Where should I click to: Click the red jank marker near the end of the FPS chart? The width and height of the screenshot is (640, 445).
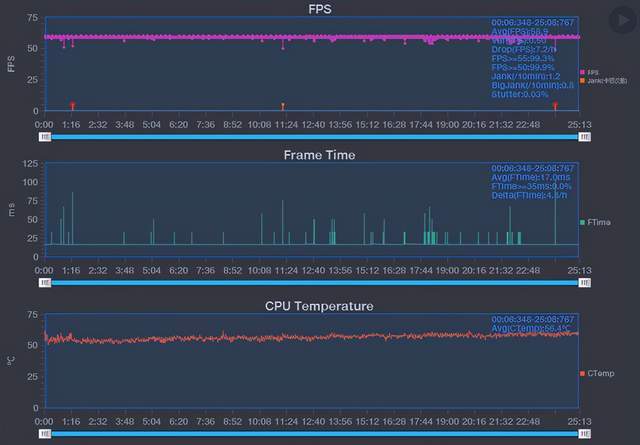tap(555, 106)
